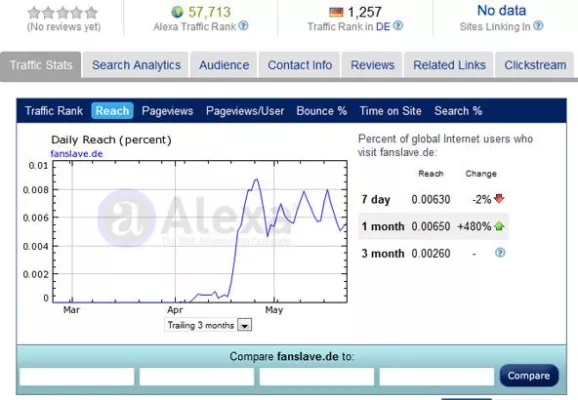The image size is (578, 400).
Task: Click the No data sites linking link
Action: [501, 10]
